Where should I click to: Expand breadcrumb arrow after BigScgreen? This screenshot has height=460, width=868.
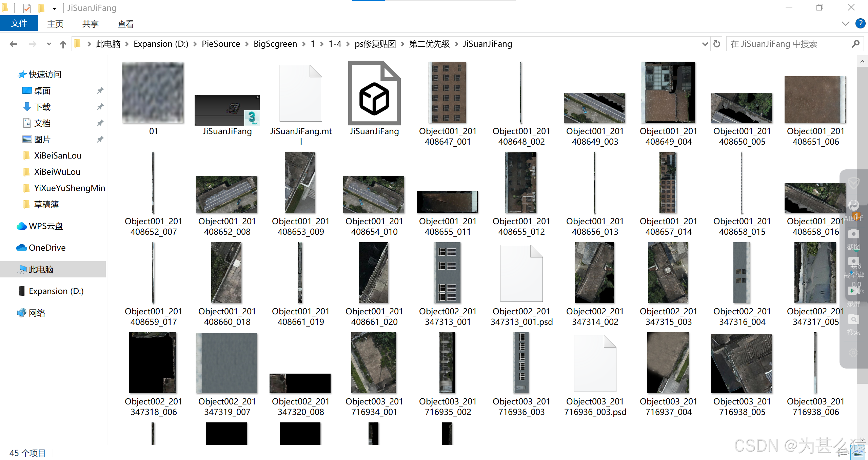point(304,44)
